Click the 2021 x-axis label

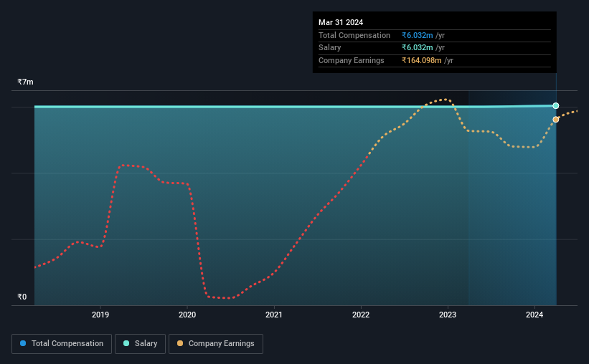pyautogui.click(x=274, y=315)
